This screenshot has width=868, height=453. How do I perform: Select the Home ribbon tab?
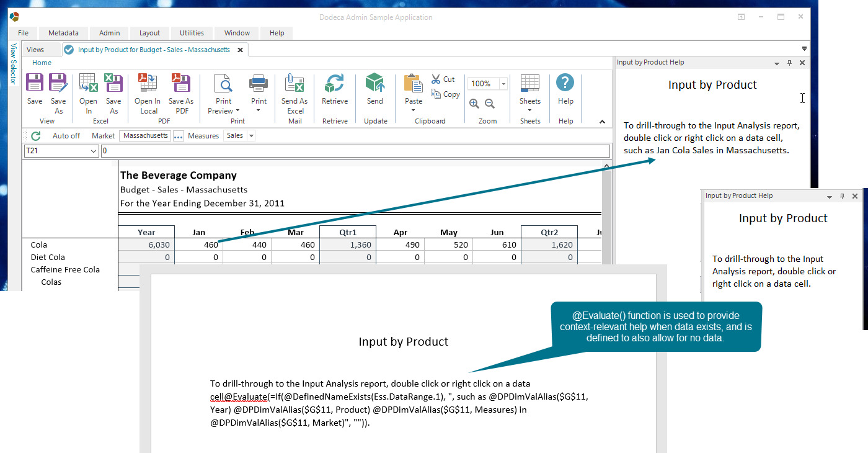click(x=42, y=63)
